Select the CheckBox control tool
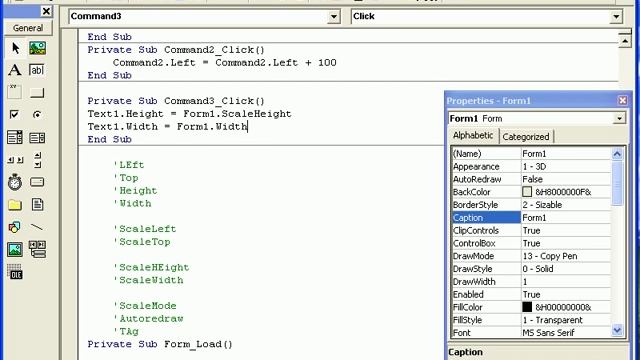This screenshot has height=360, width=640. pos(15,115)
